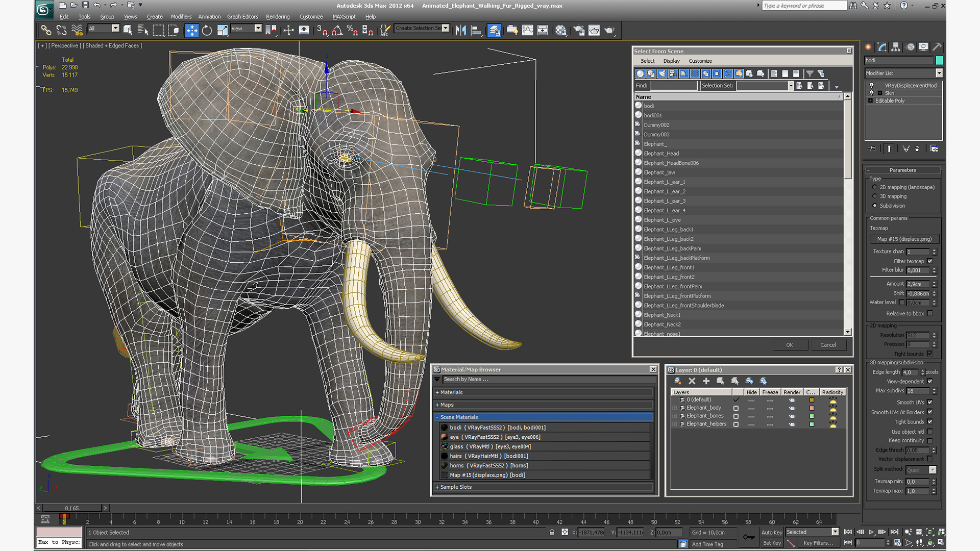Screen dimensions: 980x551
Task: Toggle the show end result modifier icon
Action: [x=889, y=149]
